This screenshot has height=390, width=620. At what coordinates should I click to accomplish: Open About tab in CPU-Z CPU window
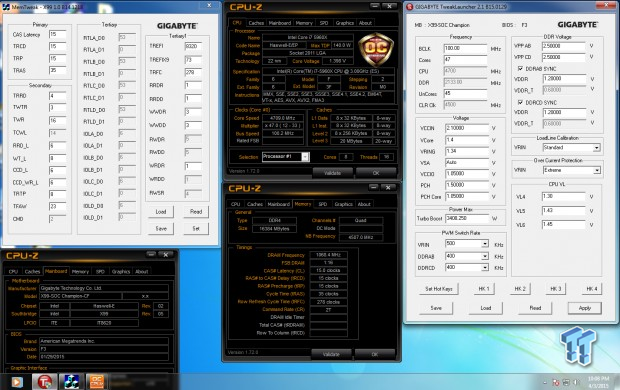pyautogui.click(x=365, y=23)
